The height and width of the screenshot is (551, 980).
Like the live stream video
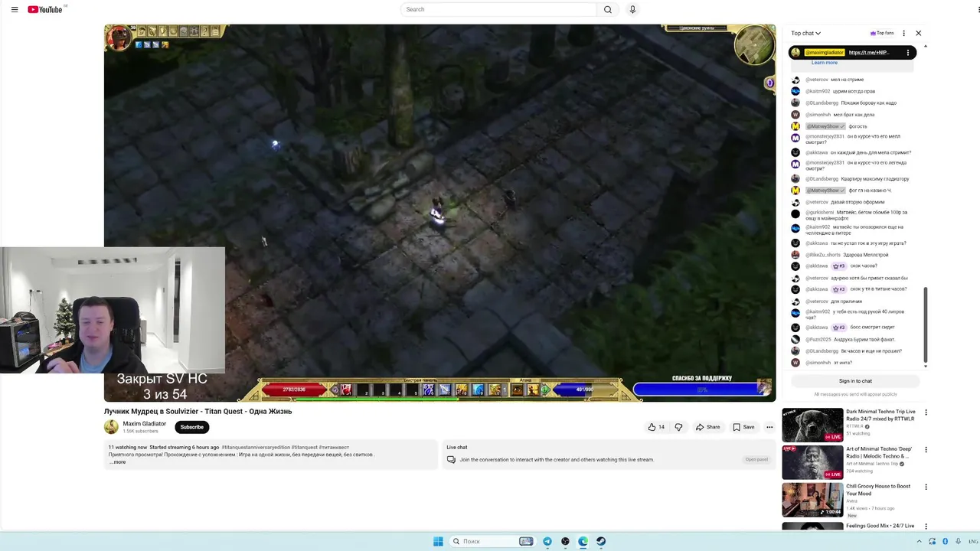coord(656,427)
